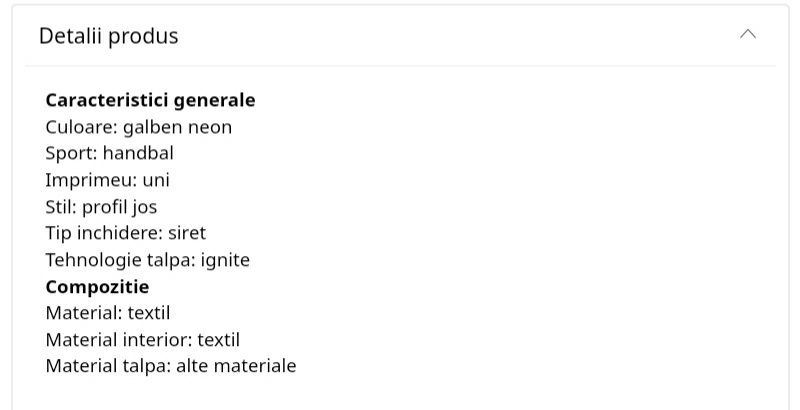Click the alte materiale value text

236,366
